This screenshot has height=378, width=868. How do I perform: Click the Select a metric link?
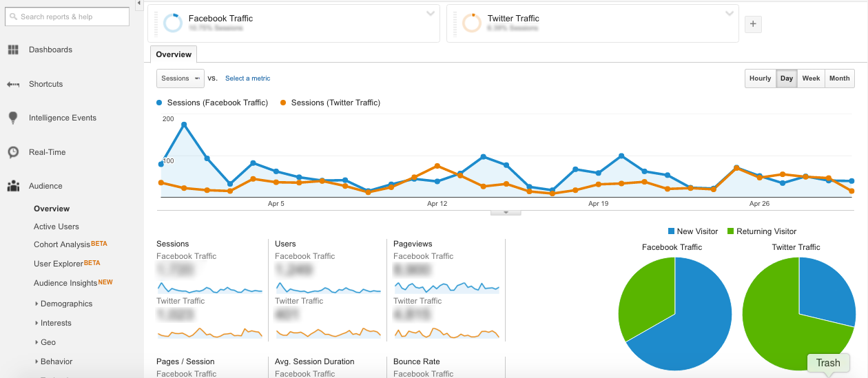coord(248,78)
